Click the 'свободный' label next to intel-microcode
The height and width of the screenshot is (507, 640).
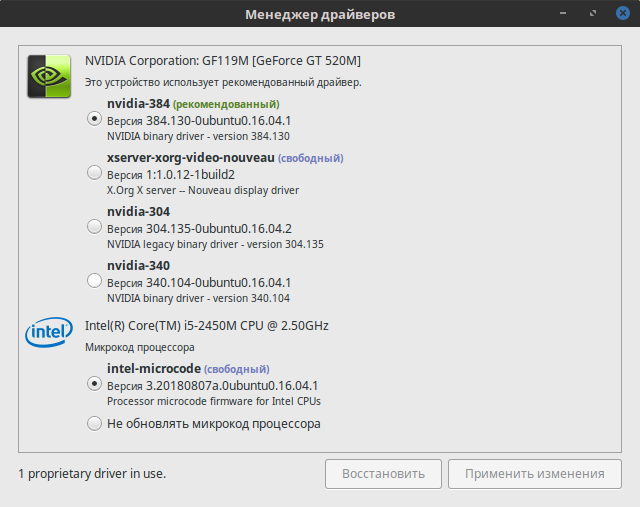237,369
